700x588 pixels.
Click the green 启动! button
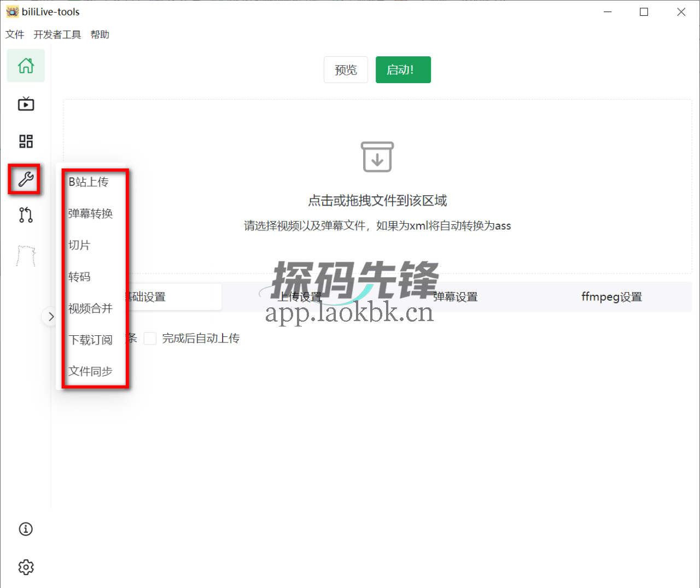tap(403, 70)
